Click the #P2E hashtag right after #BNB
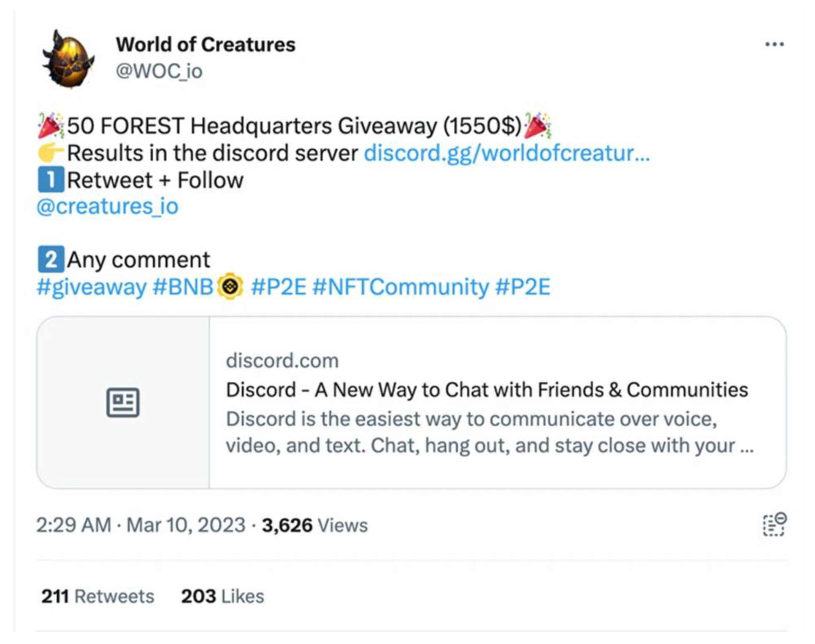This screenshot has width=815, height=644. click(x=279, y=287)
